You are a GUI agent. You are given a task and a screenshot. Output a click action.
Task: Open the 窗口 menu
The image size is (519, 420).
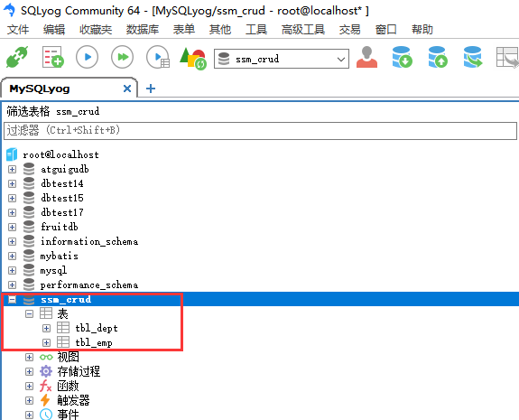click(x=386, y=30)
